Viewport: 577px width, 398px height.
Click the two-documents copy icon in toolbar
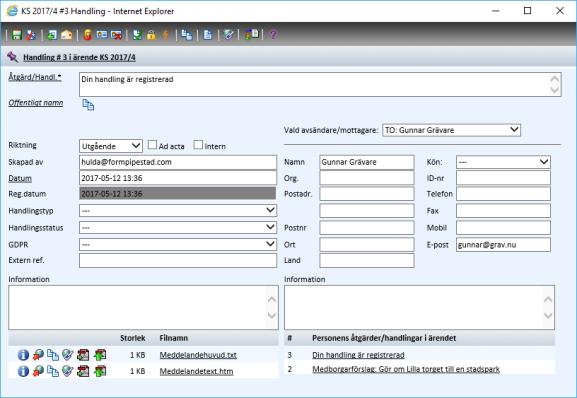point(187,35)
